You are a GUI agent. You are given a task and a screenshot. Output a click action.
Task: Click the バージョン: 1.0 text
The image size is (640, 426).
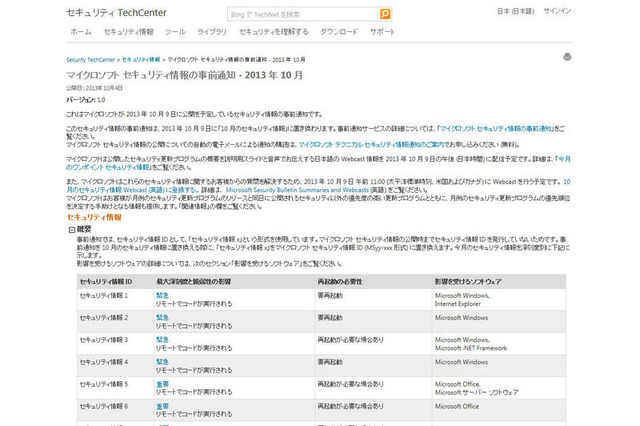coord(86,100)
